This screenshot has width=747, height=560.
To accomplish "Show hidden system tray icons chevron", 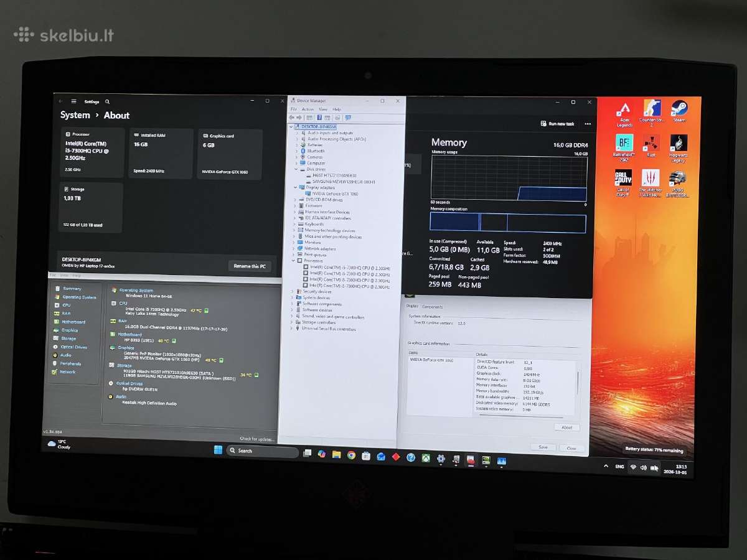I will point(606,465).
